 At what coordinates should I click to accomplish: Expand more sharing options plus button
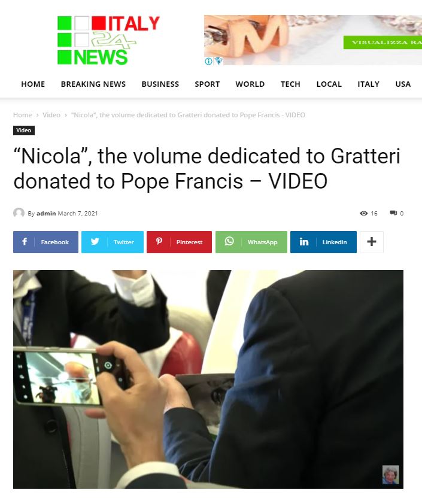point(372,242)
